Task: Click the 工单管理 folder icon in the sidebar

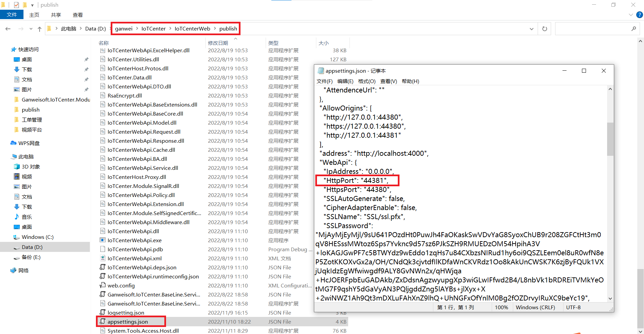Action: (17, 120)
